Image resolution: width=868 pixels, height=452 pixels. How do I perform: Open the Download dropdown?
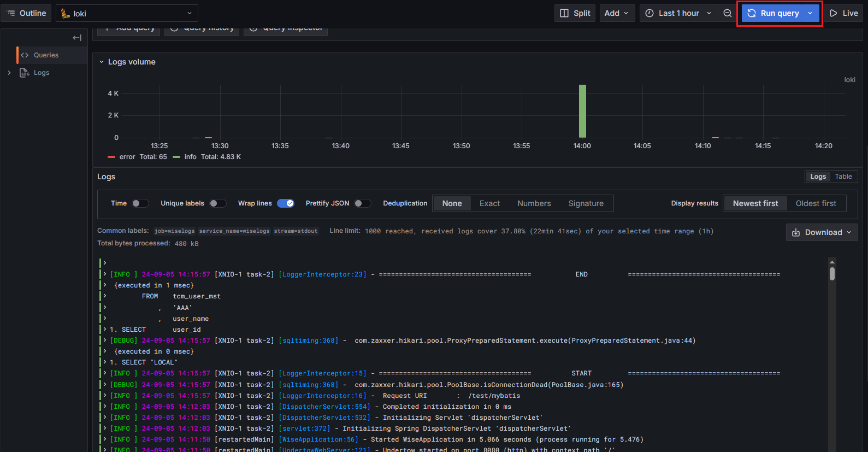[x=822, y=232]
